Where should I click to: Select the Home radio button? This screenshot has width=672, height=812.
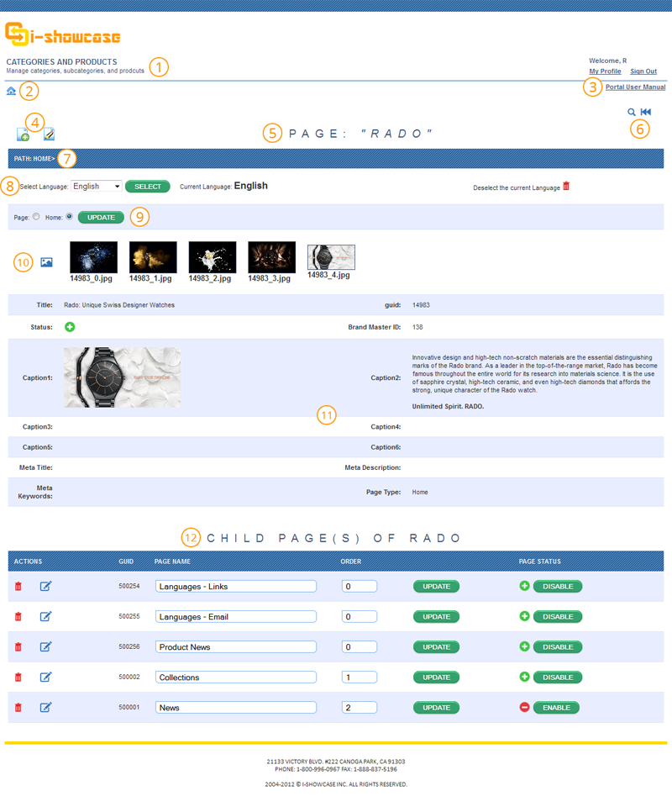69,217
